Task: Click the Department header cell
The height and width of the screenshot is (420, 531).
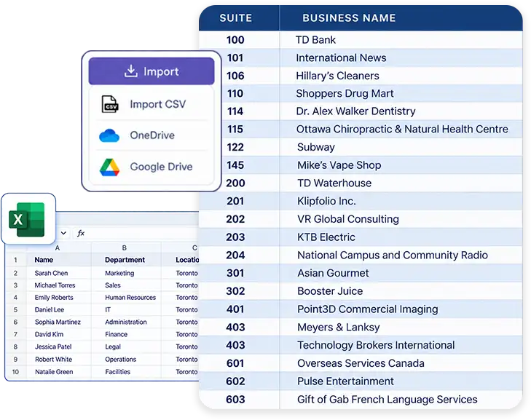Action: point(126,260)
